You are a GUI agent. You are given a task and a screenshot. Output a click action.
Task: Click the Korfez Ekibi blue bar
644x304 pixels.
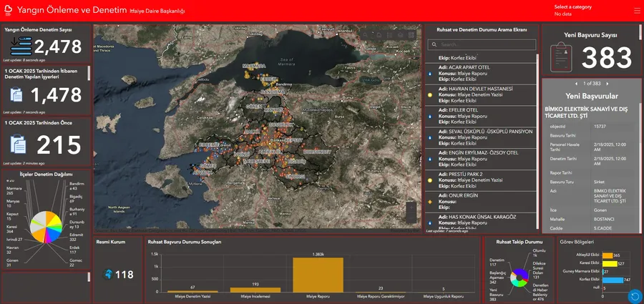point(613,280)
